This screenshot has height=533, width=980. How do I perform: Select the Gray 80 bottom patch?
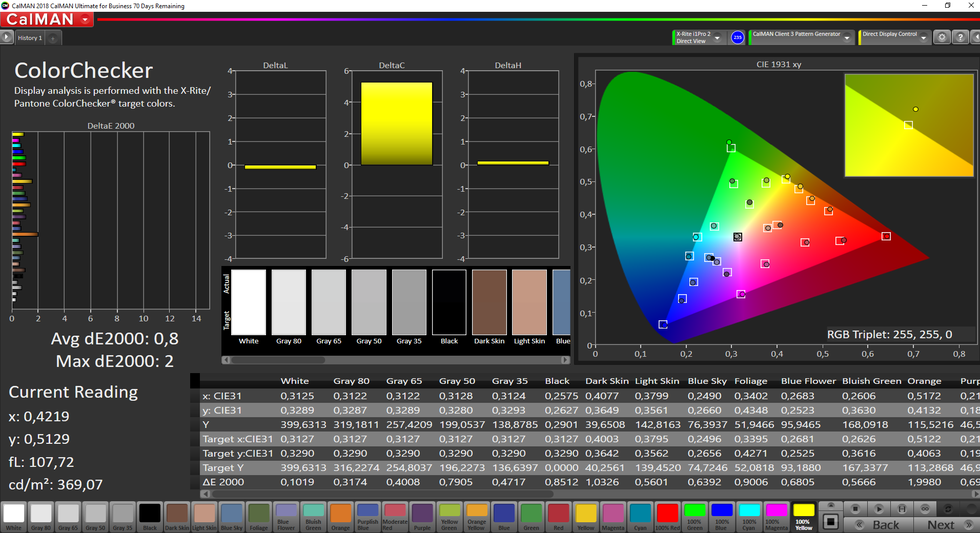point(41,517)
